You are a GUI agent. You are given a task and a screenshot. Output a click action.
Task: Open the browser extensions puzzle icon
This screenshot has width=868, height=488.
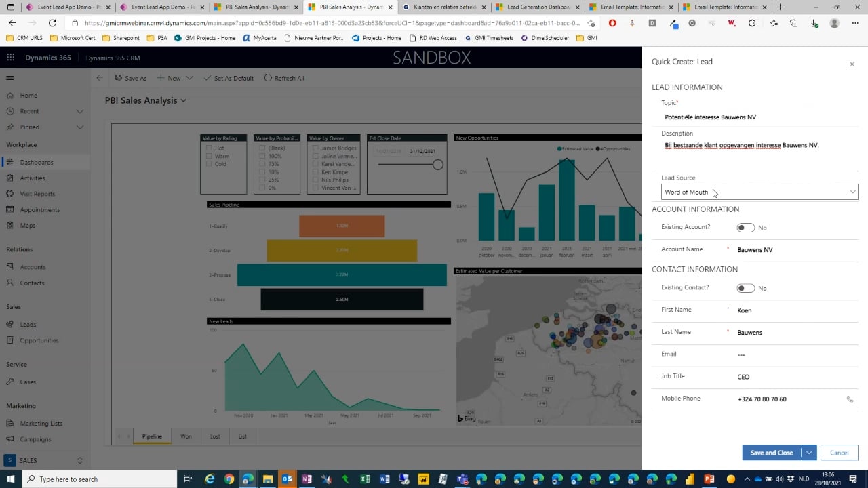tap(752, 23)
